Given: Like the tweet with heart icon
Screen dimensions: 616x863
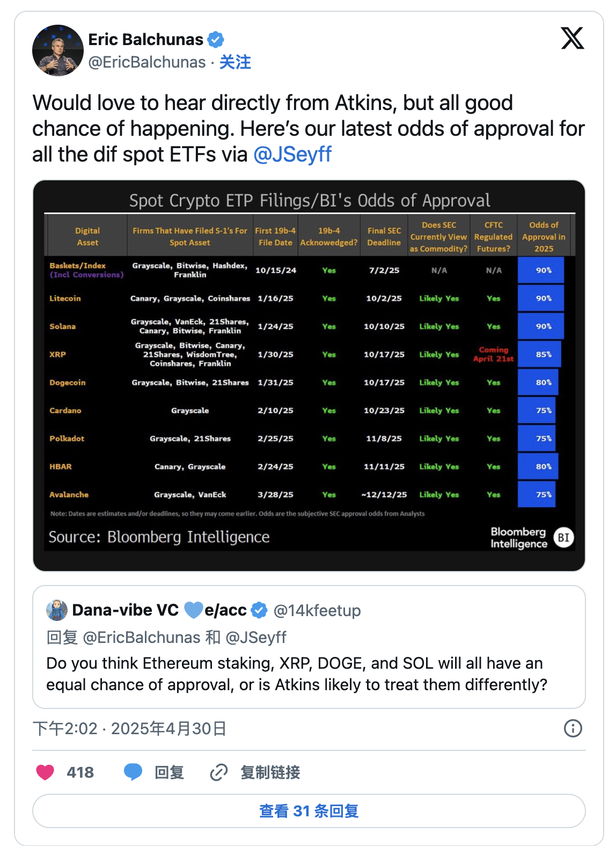Looking at the screenshot, I should click(45, 772).
